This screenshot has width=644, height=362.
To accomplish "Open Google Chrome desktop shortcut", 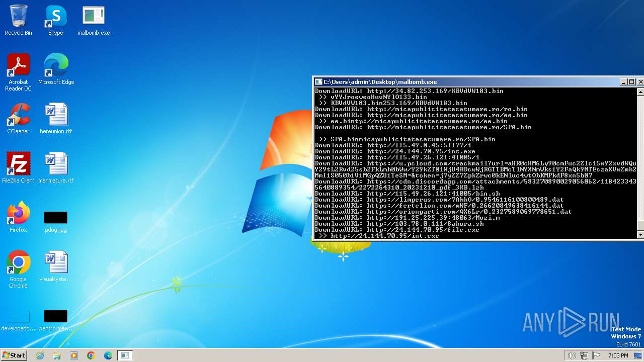I will [18, 269].
